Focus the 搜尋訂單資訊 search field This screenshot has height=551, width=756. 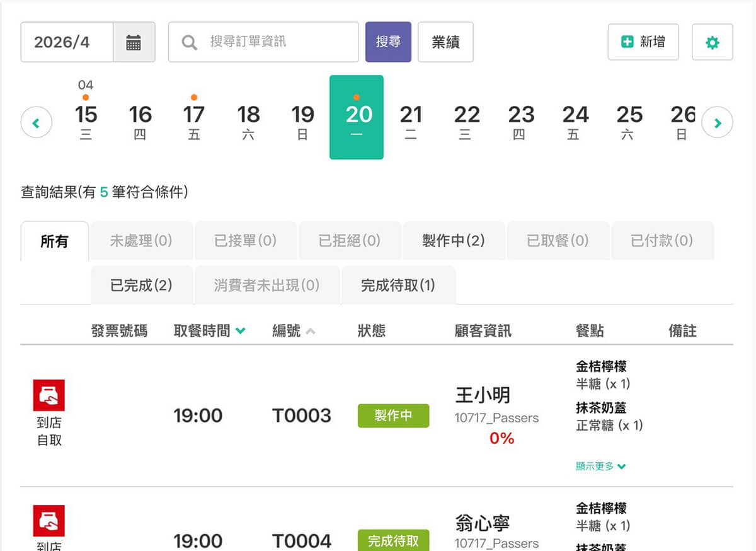(x=277, y=42)
